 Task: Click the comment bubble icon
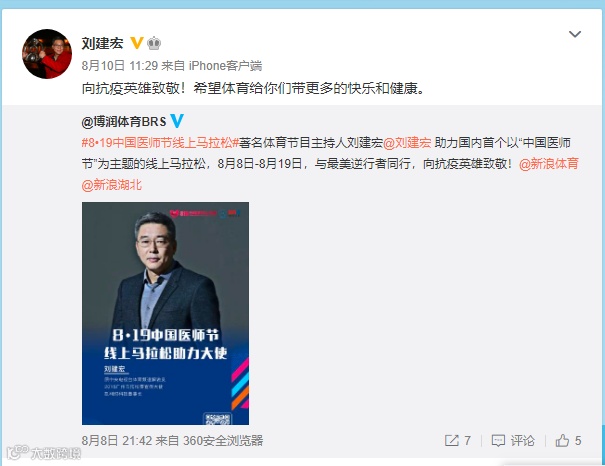(498, 441)
